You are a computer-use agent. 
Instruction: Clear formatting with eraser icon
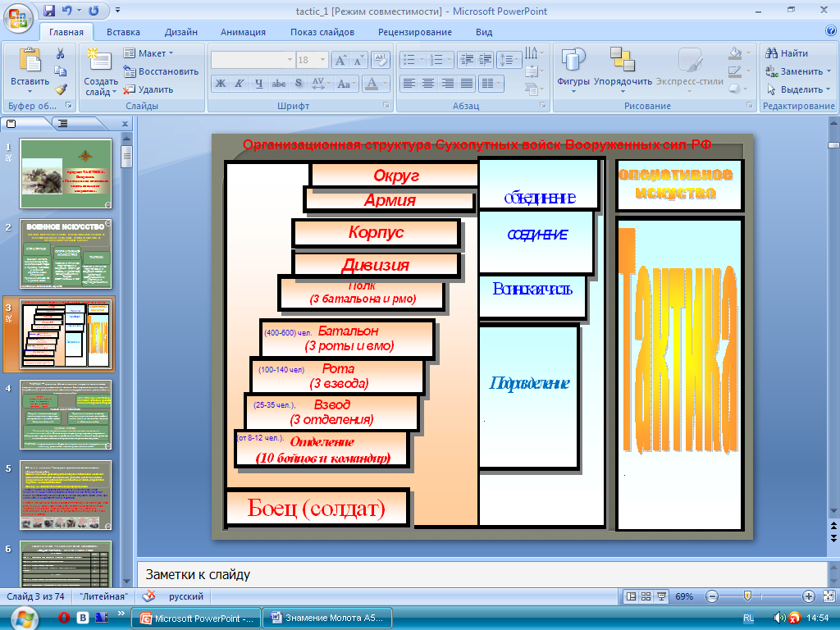(380, 60)
